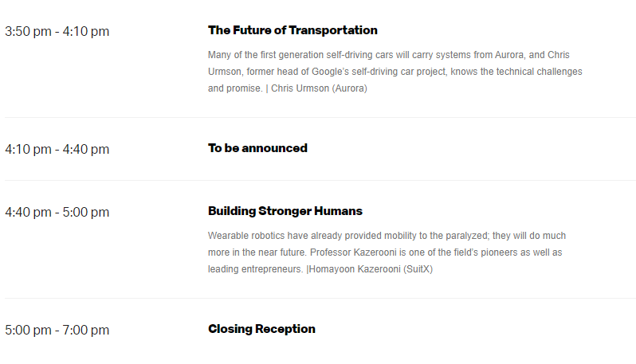Click the 'To be announced' session heading
This screenshot has height=364, width=636.
click(x=257, y=148)
